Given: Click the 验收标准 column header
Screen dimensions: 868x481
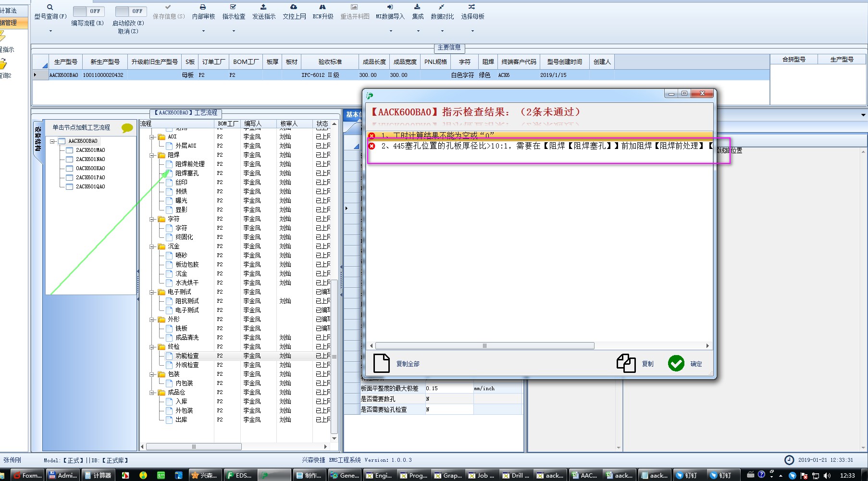Looking at the screenshot, I should pos(330,62).
